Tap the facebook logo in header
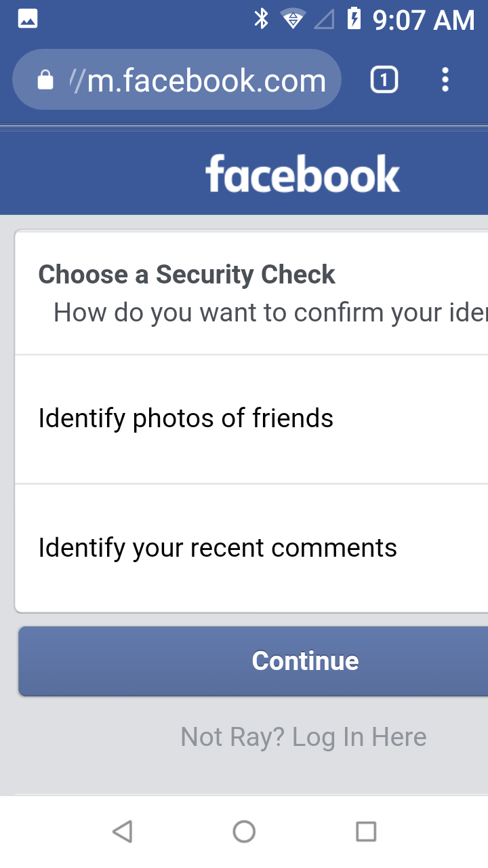The height and width of the screenshot is (868, 488). click(302, 174)
